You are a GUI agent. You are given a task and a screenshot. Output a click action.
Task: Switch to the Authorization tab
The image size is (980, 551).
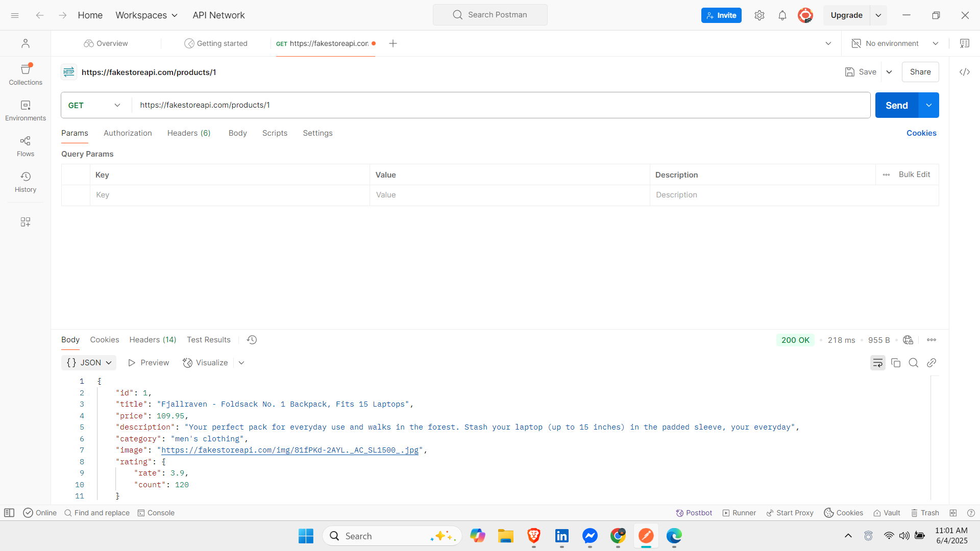128,133
